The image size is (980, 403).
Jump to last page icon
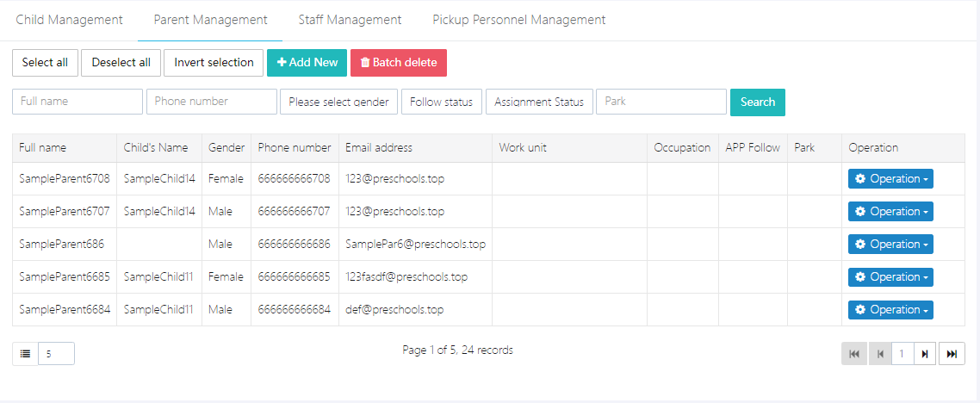click(x=952, y=354)
